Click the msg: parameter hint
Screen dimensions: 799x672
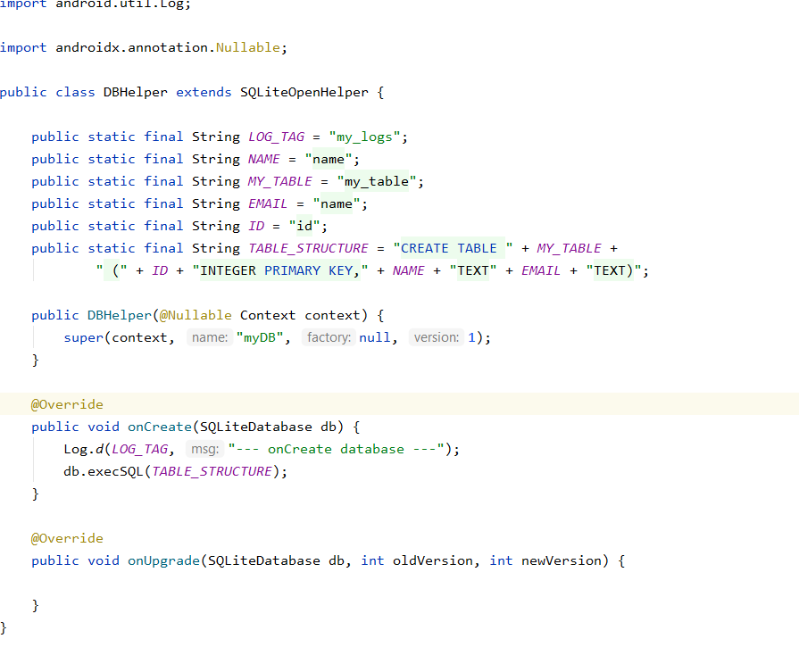pyautogui.click(x=204, y=449)
